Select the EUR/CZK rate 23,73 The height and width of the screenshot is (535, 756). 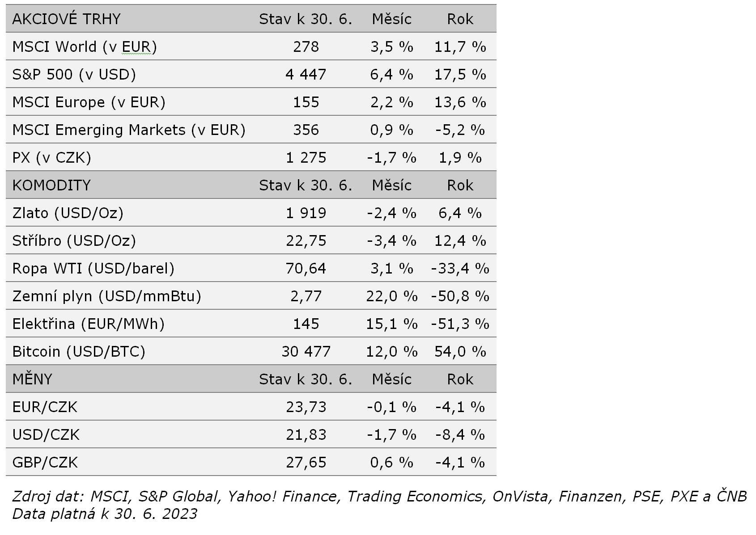(306, 407)
